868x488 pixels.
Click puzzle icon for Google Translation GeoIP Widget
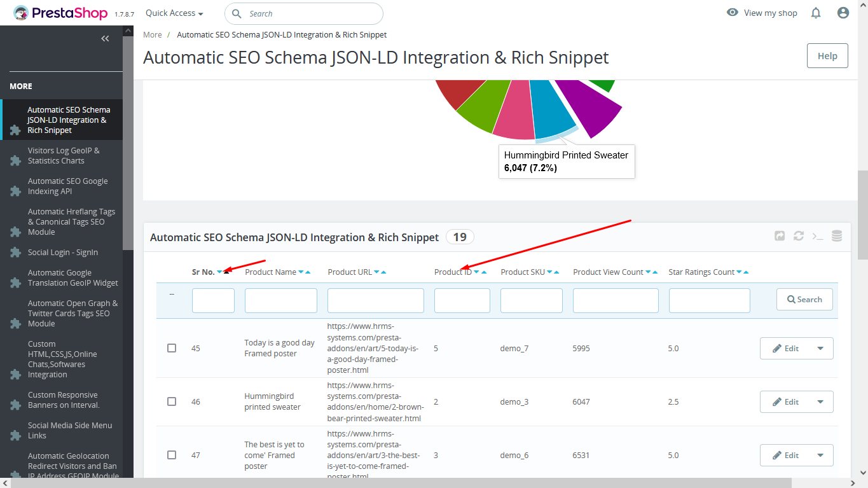click(15, 282)
